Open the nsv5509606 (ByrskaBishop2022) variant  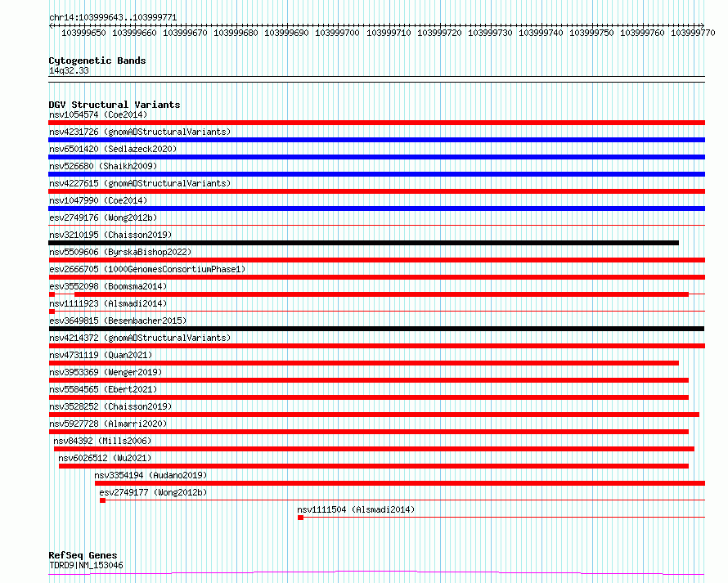click(x=120, y=252)
